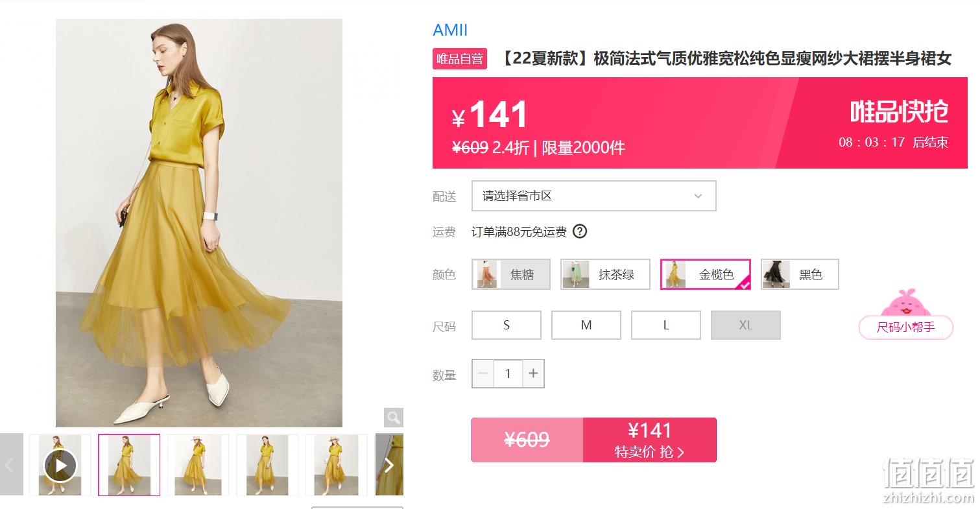Screen dimensions: 980x509
Task: Open the 尺码小帮手 size helper mascot
Action: pos(906,315)
